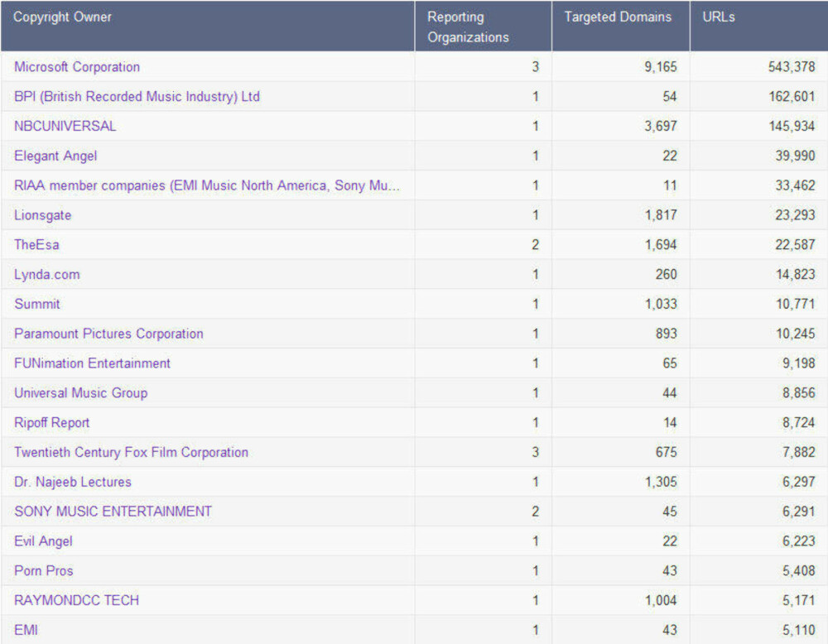828x644 pixels.
Task: Click the Evil Angel link
Action: 43,541
